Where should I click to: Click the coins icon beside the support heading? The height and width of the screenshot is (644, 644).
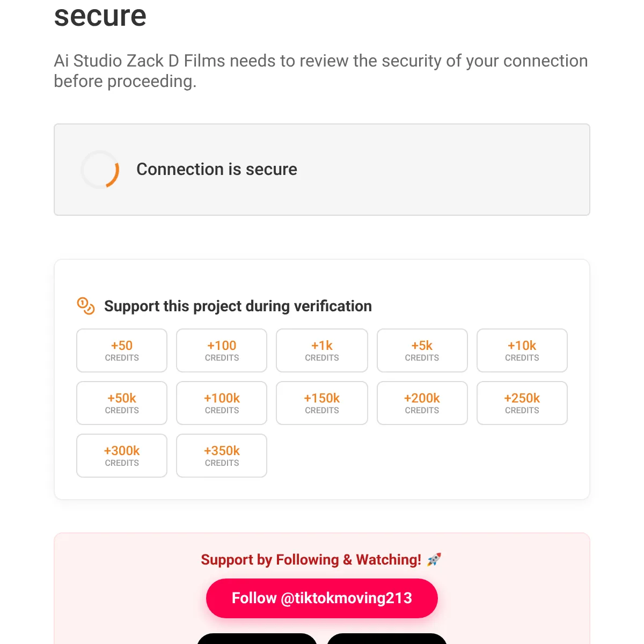[x=86, y=306]
